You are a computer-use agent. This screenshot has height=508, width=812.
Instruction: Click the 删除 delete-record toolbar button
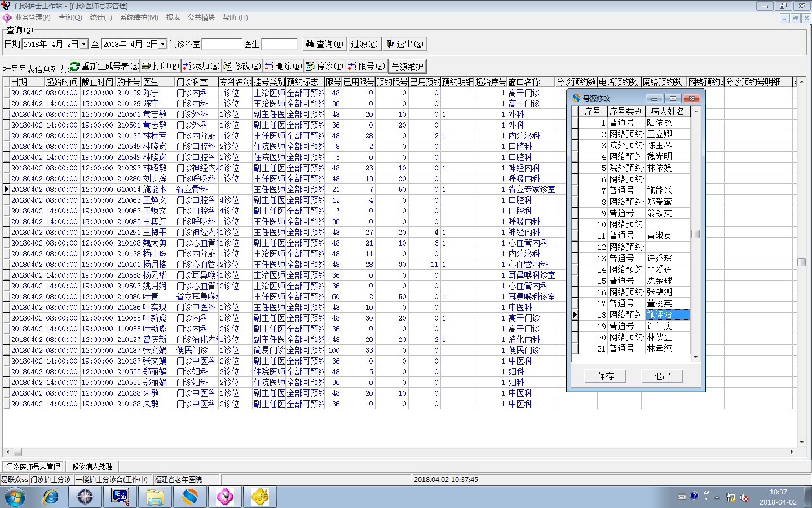[283, 66]
